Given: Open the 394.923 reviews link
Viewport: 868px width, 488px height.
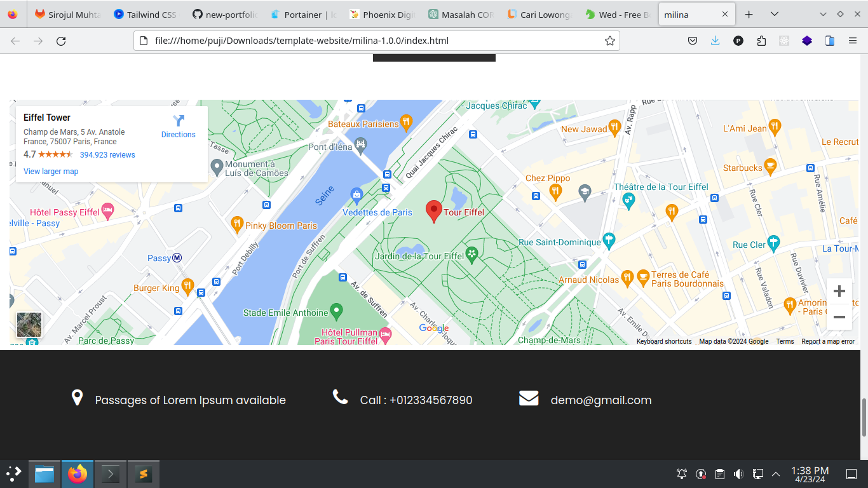Looking at the screenshot, I should pos(107,155).
